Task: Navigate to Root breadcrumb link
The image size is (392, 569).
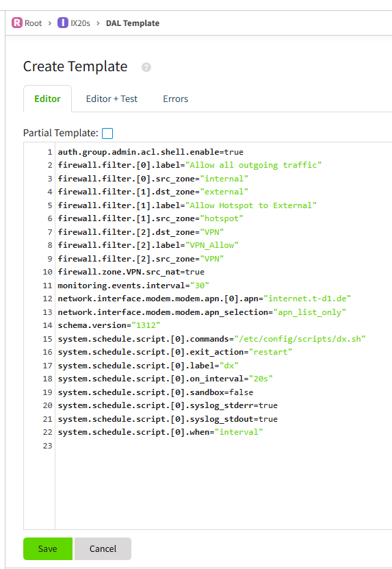Action: click(33, 23)
